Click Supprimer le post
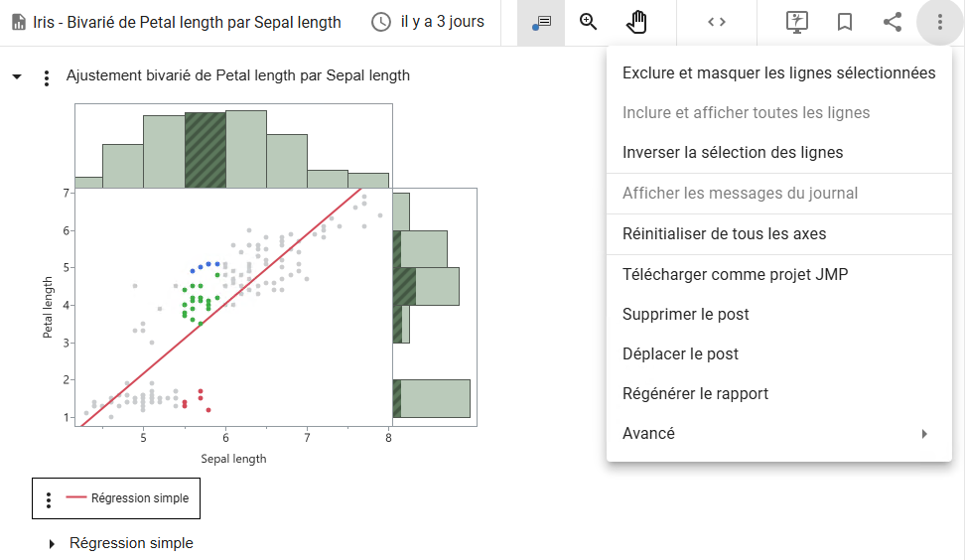Image resolution: width=965 pixels, height=560 pixels. 685,315
